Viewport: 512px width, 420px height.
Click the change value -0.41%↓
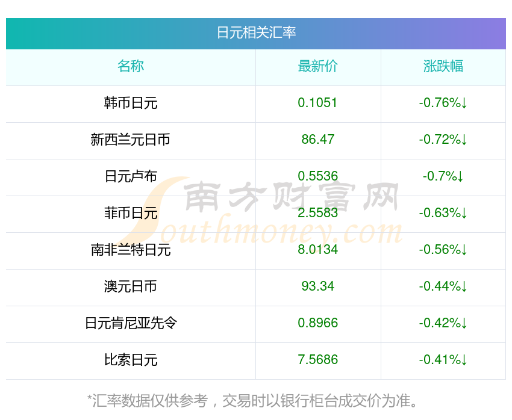click(443, 360)
